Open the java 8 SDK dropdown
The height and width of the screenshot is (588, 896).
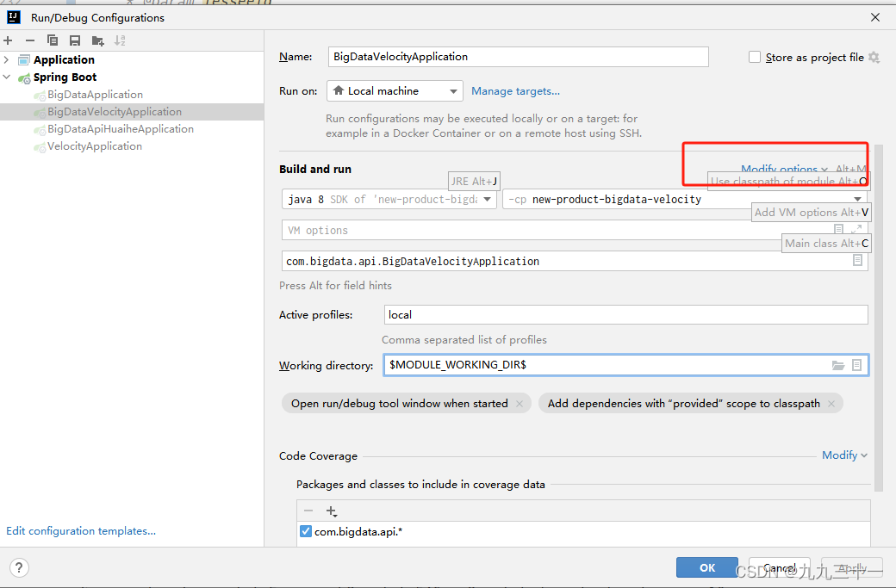(389, 199)
